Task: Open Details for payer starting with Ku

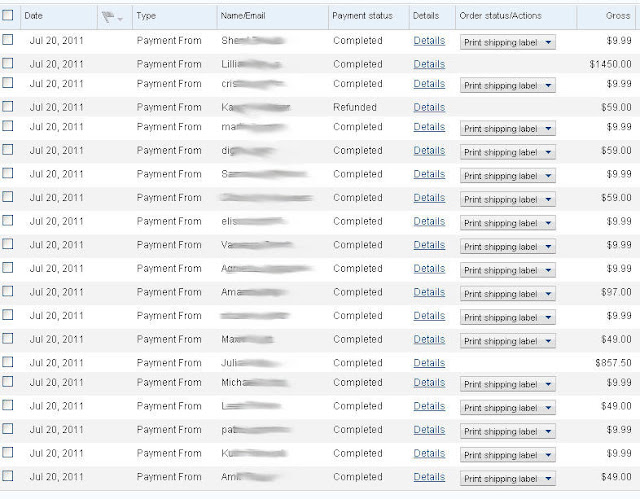Action: click(x=429, y=453)
